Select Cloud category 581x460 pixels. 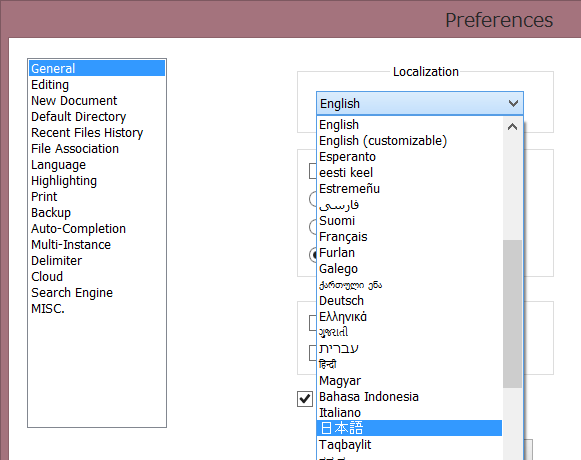click(97, 276)
